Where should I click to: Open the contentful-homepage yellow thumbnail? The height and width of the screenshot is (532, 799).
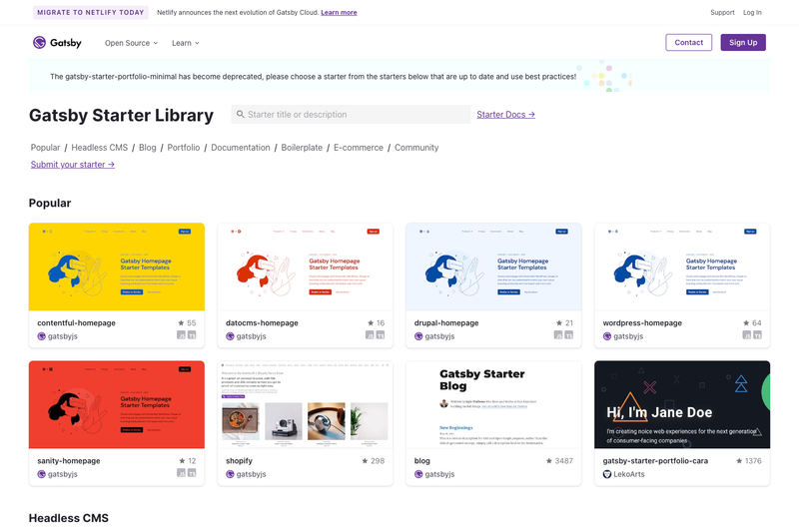tap(117, 266)
